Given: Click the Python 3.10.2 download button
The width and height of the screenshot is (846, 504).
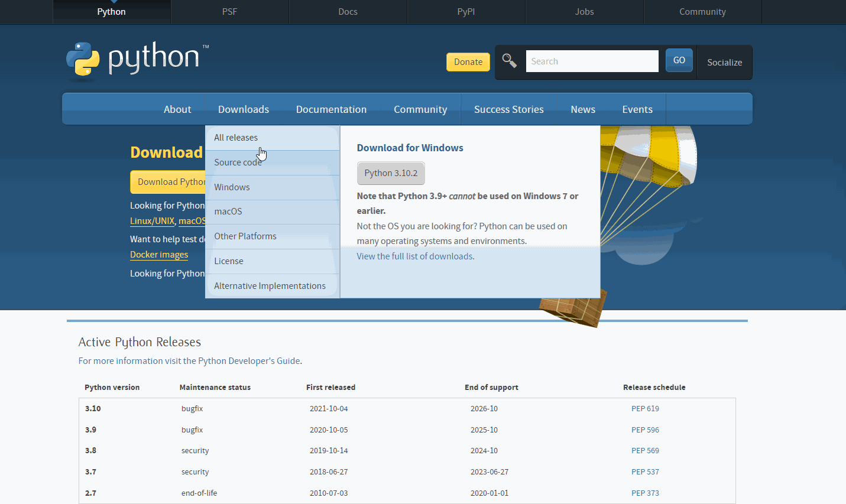Looking at the screenshot, I should 391,173.
